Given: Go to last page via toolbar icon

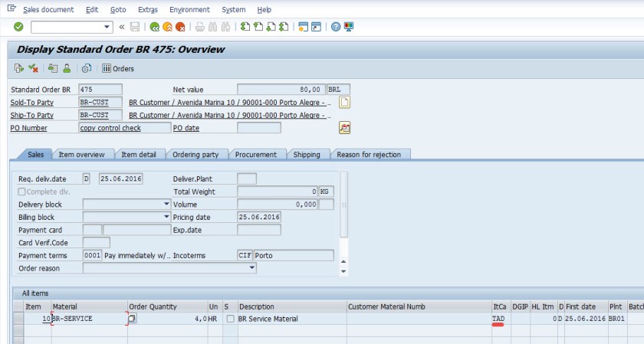Looking at the screenshot, I should pos(284,27).
